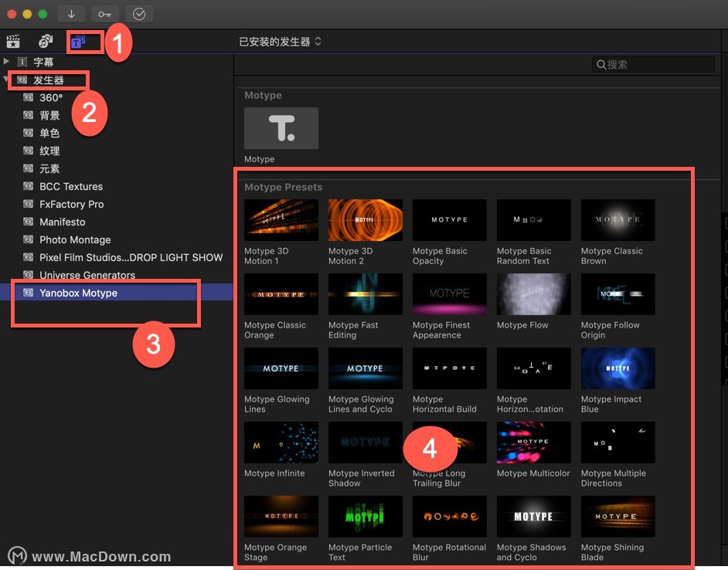Select the Titles and Generators sidebar icon
728x570 pixels.
78,42
